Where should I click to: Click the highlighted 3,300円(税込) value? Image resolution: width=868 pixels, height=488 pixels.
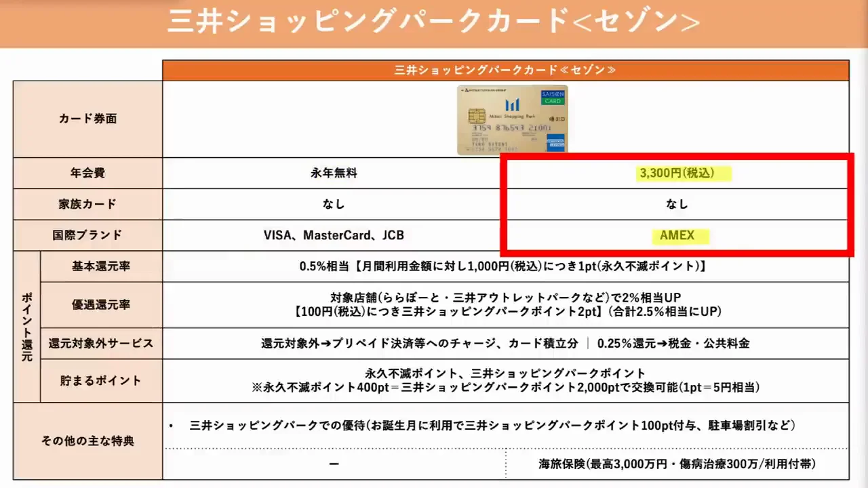[677, 173]
